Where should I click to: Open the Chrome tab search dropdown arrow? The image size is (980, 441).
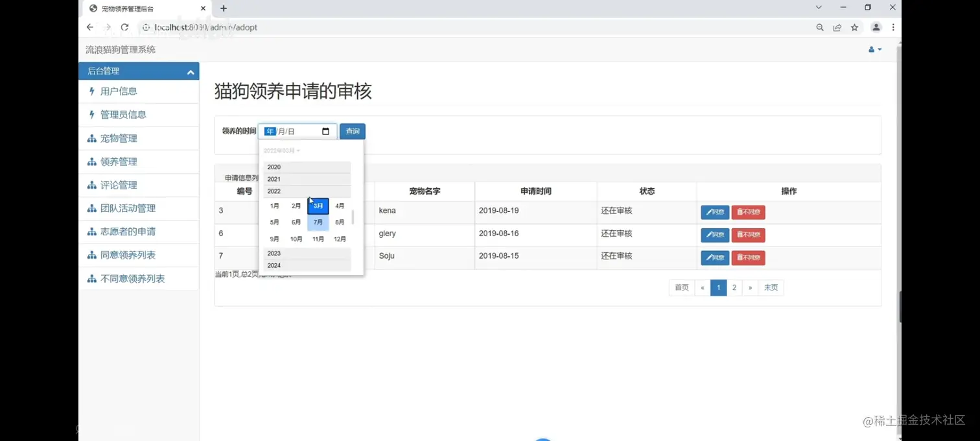click(x=819, y=8)
